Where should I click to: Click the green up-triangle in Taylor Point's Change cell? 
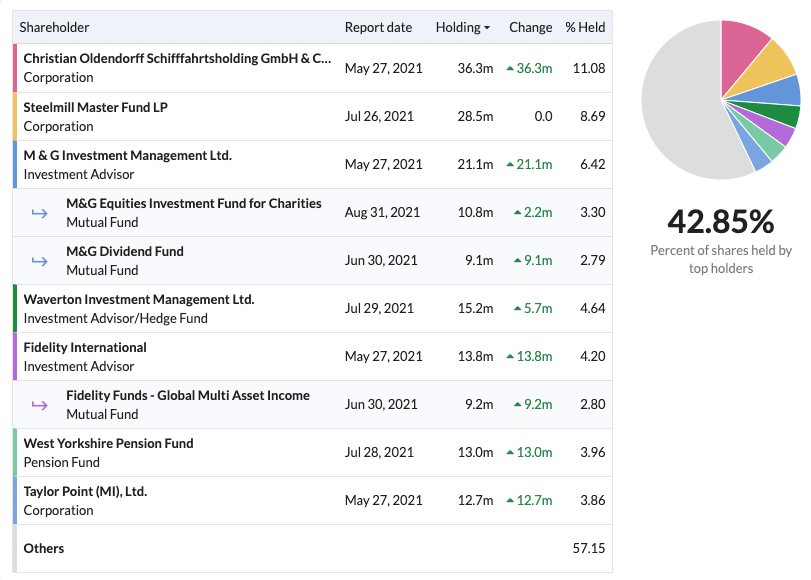click(x=510, y=500)
